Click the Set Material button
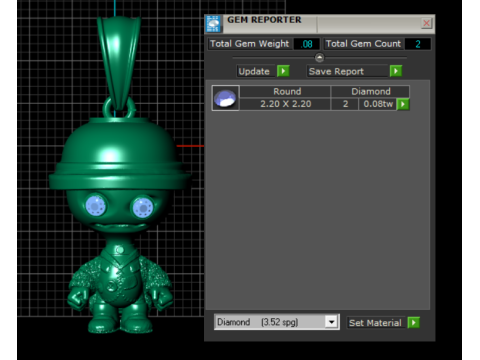 pos(376,323)
